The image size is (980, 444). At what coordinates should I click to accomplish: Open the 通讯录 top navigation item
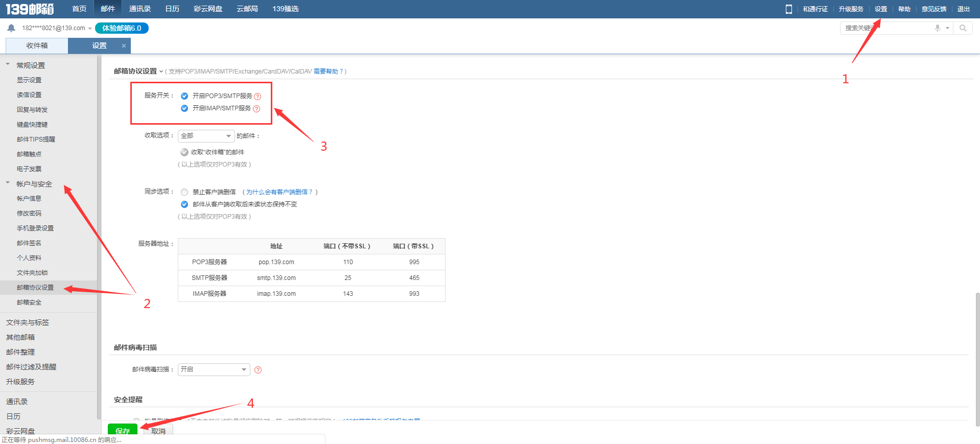click(x=139, y=9)
